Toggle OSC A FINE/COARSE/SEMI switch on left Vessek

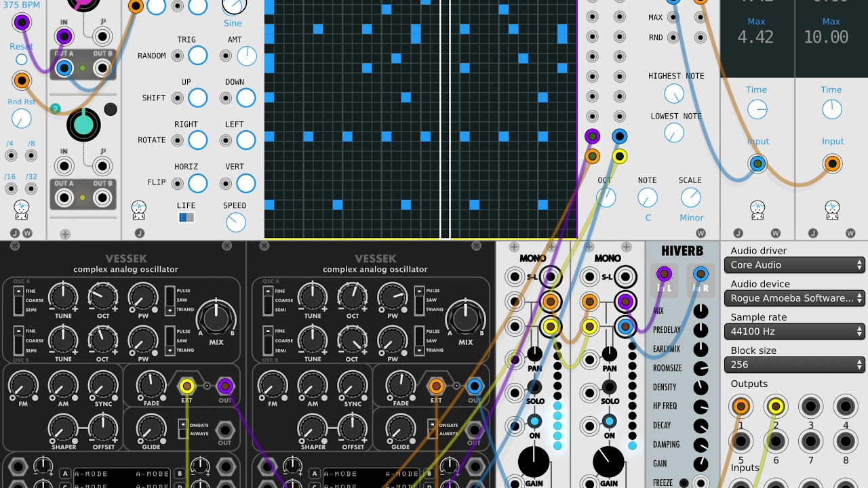tap(19, 300)
